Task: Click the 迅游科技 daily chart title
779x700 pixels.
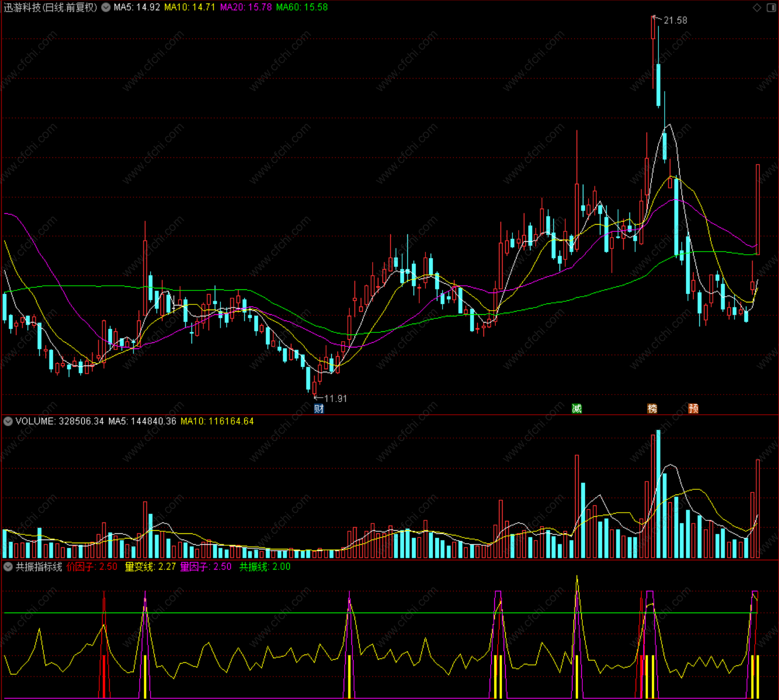Action: pyautogui.click(x=51, y=7)
